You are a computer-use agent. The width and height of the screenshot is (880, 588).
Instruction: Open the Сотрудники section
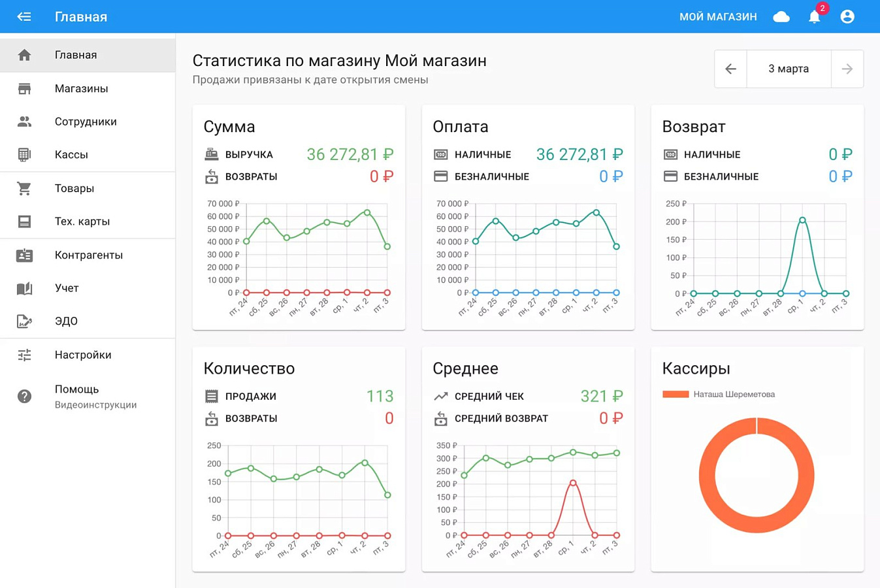(88, 122)
